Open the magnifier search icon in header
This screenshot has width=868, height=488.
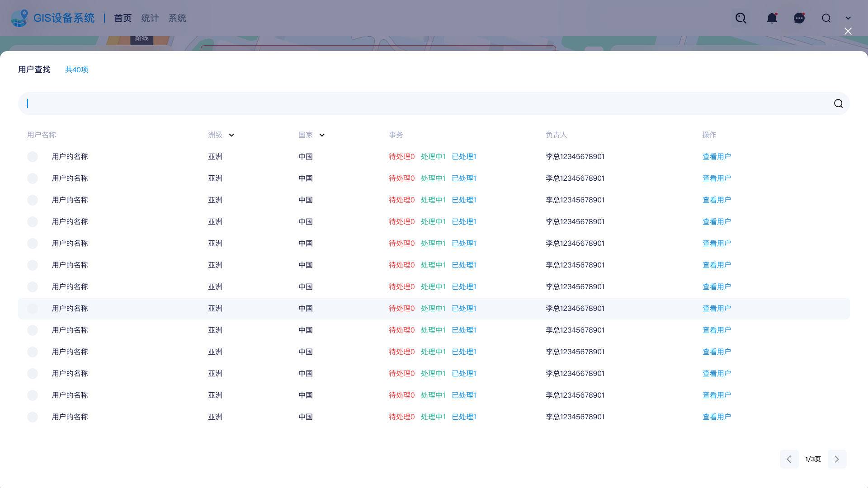pyautogui.click(x=741, y=18)
